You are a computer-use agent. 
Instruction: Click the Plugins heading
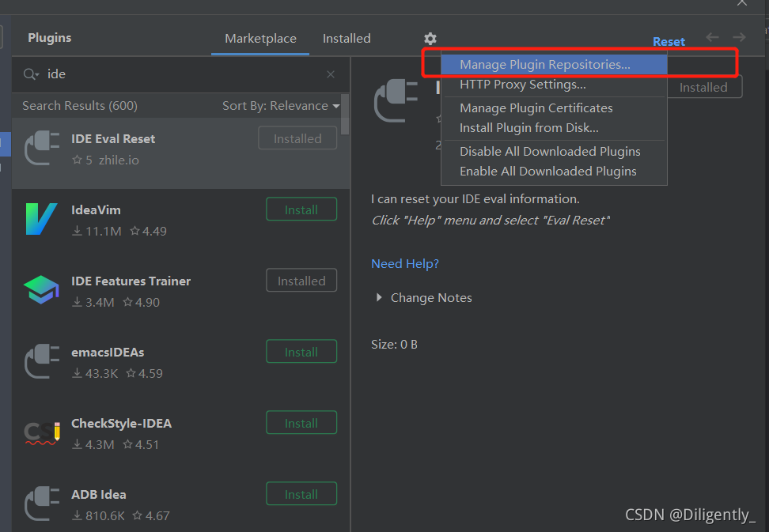tap(50, 38)
